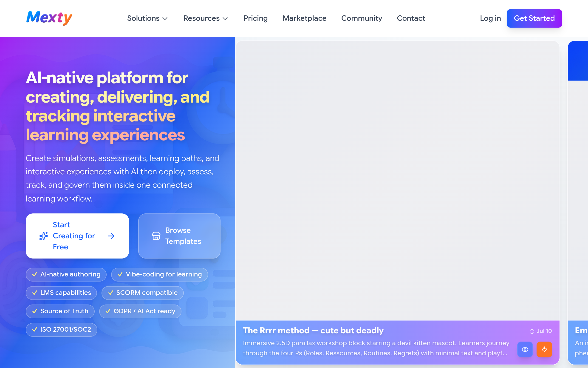Screen dimensions: 588x368
Task: Click the ISO 27001/SOC2 badge
Action: coord(62,330)
